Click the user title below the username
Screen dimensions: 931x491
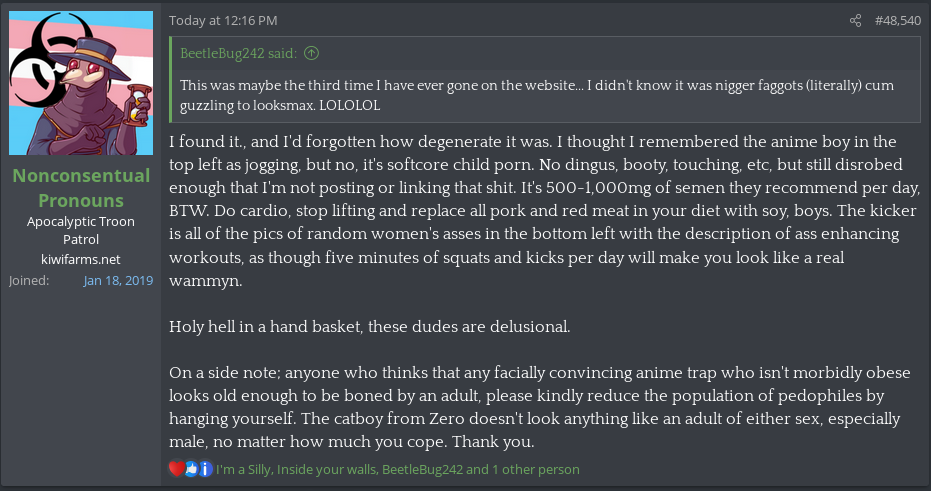81,231
